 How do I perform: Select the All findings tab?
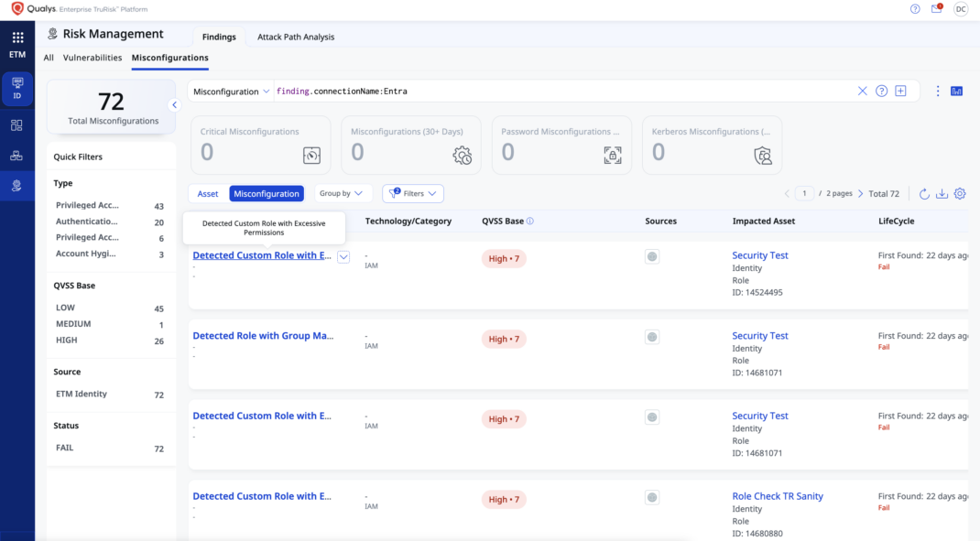tap(49, 58)
